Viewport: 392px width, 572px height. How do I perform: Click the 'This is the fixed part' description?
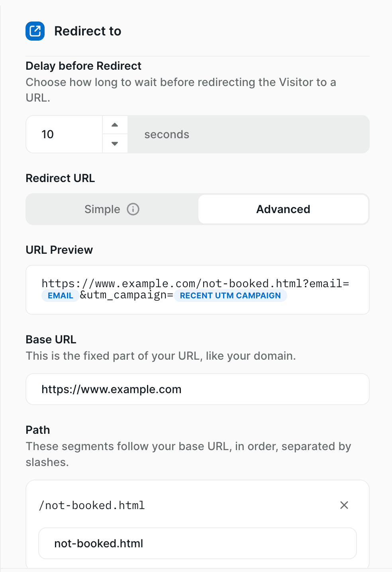(x=161, y=356)
